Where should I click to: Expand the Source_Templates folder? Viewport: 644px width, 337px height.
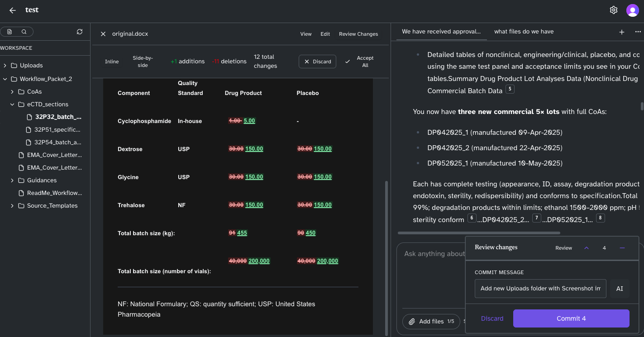[x=12, y=205]
